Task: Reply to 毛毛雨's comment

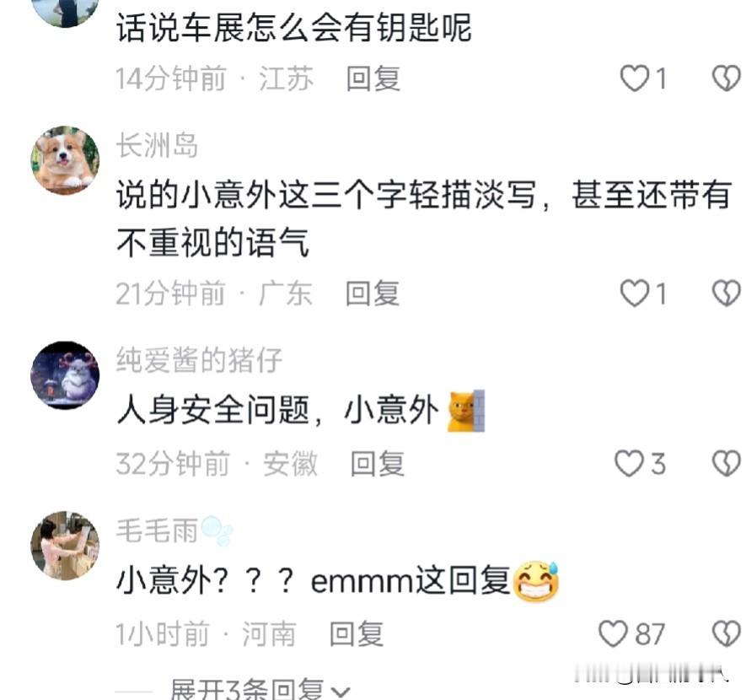Action: click(357, 634)
